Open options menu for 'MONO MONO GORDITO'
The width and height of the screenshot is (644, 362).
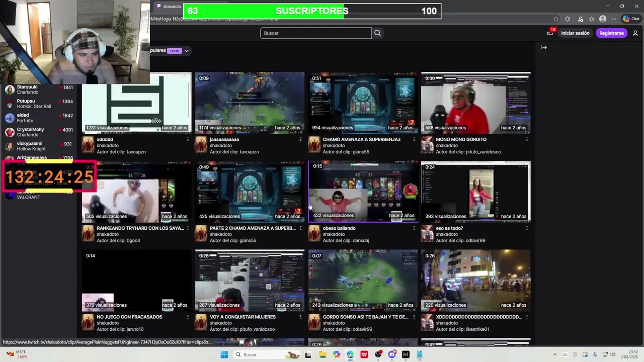pyautogui.click(x=527, y=140)
